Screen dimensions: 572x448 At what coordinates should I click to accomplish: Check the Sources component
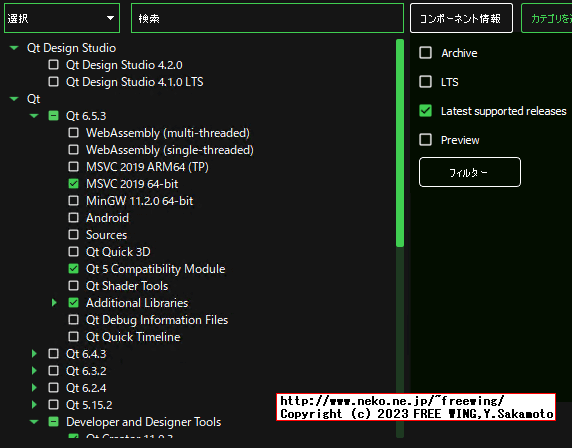click(x=74, y=235)
